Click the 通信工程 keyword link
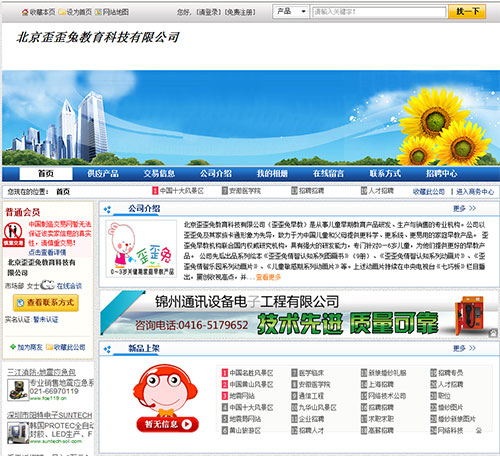 point(311,396)
